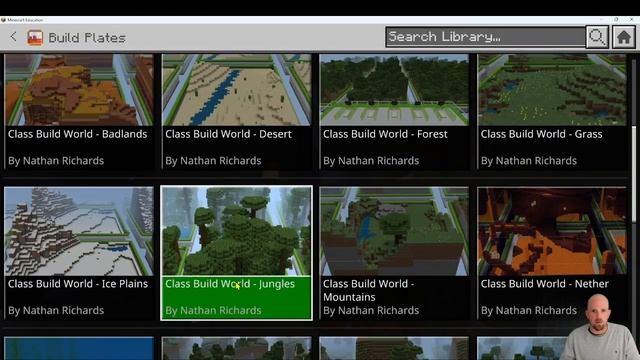Click 'By Nathan Richards' under Grass
The height and width of the screenshot is (360, 640).
(x=529, y=161)
